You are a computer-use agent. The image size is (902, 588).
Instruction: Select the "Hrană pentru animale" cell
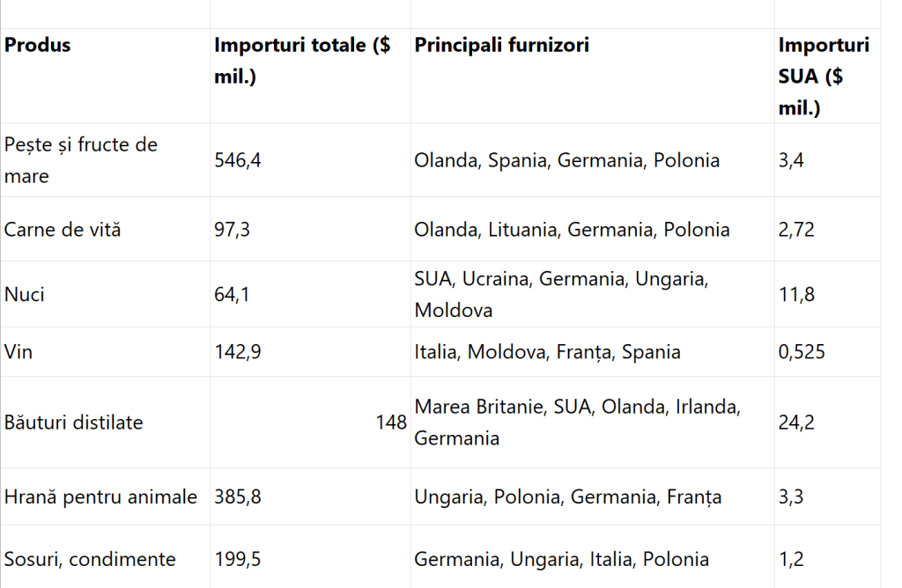(x=100, y=497)
